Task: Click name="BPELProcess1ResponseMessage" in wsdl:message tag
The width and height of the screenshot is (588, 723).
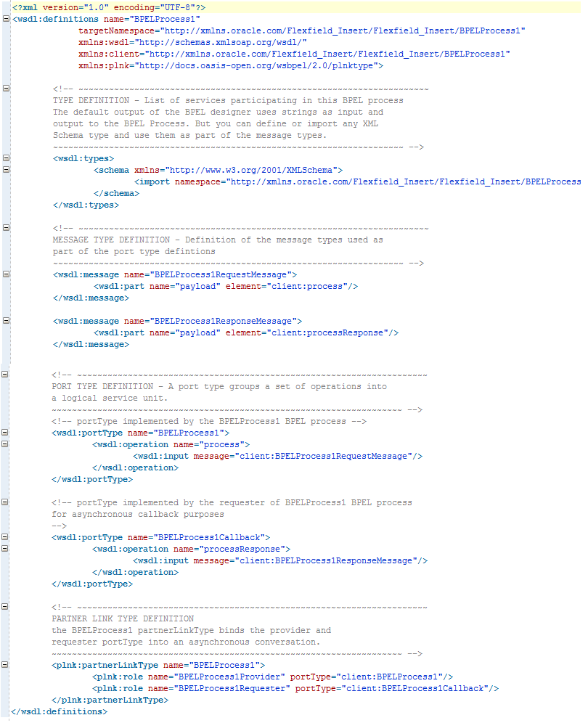Action: (211, 322)
